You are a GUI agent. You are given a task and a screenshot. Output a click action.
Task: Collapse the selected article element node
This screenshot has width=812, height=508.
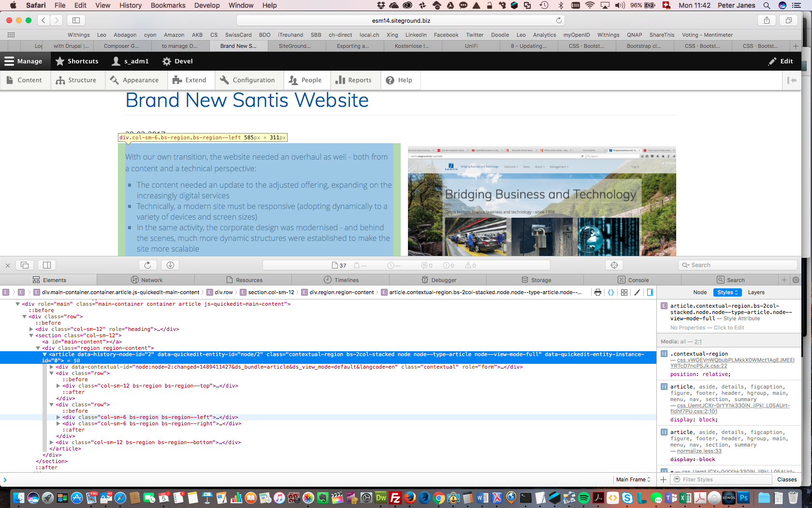(x=45, y=354)
